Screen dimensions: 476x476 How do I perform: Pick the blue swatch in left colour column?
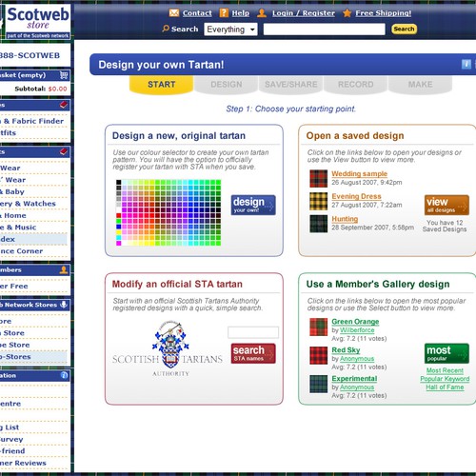119,227
